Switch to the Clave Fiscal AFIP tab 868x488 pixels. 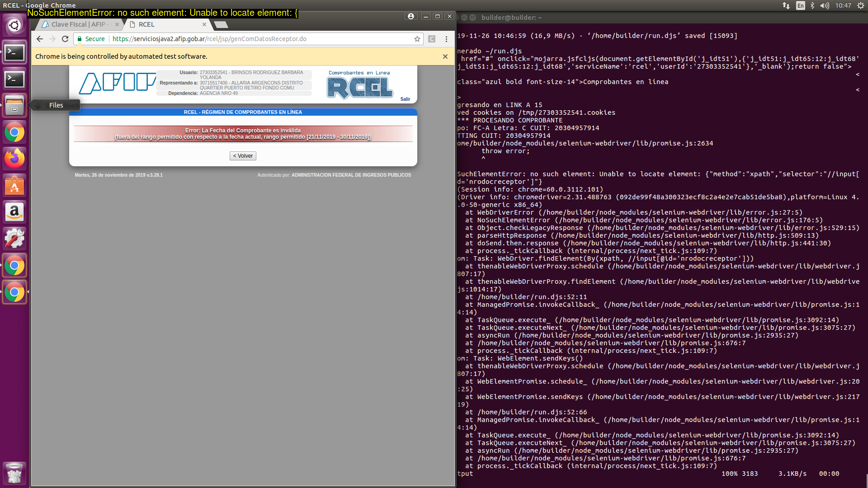point(78,24)
